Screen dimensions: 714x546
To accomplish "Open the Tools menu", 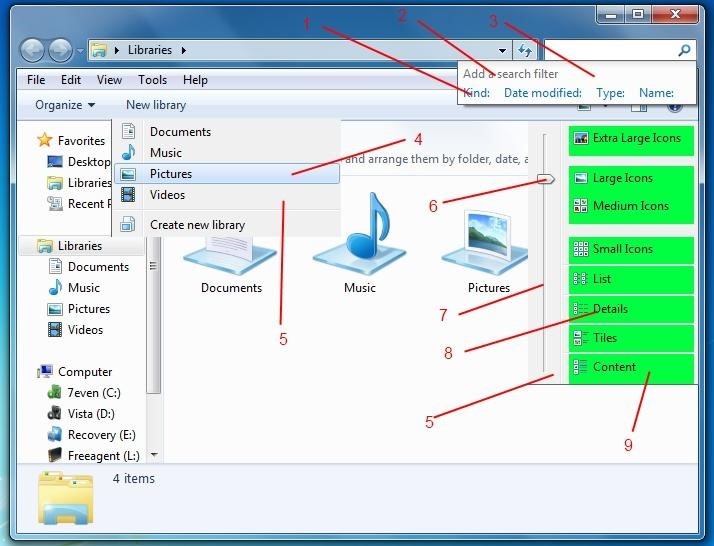I will coord(153,80).
